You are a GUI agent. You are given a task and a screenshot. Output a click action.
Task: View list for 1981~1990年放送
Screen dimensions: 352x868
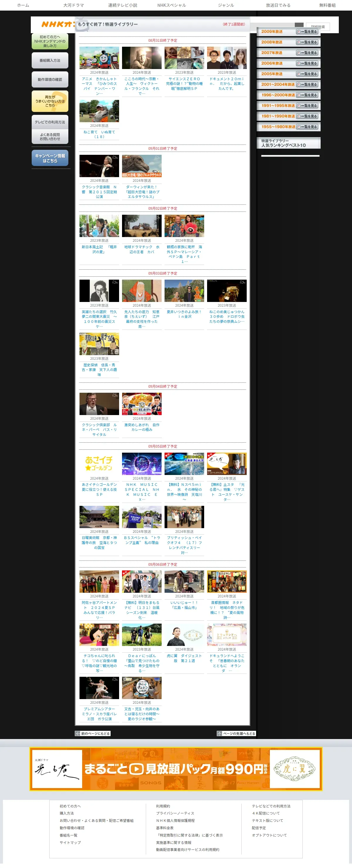[307, 116]
